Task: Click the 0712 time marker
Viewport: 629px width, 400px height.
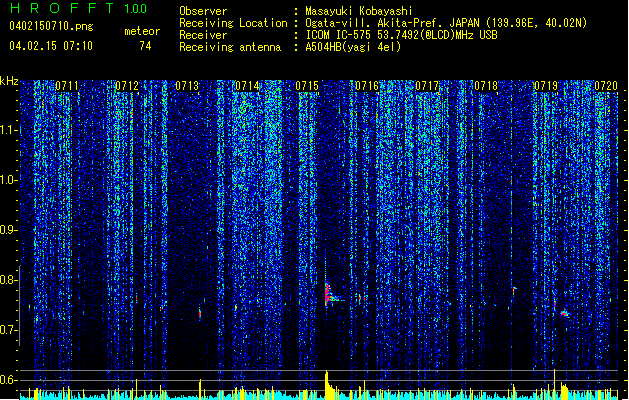Action: click(x=127, y=86)
